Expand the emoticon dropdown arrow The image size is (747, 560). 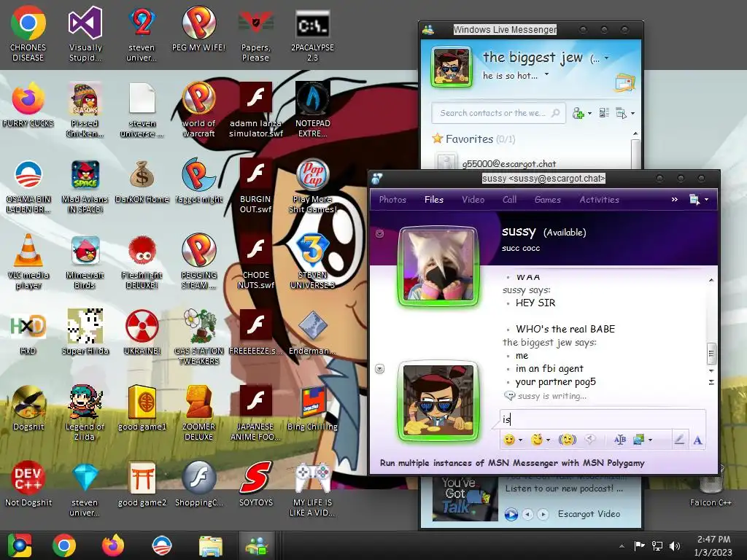[x=520, y=440]
